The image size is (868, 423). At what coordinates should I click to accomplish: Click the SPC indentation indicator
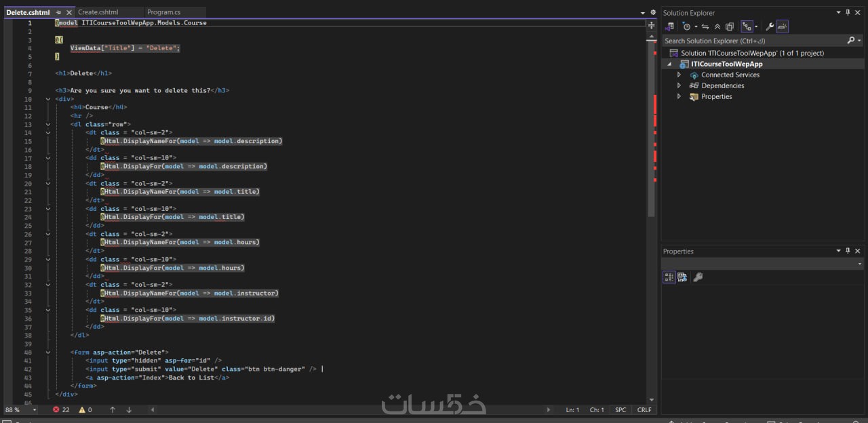click(620, 409)
